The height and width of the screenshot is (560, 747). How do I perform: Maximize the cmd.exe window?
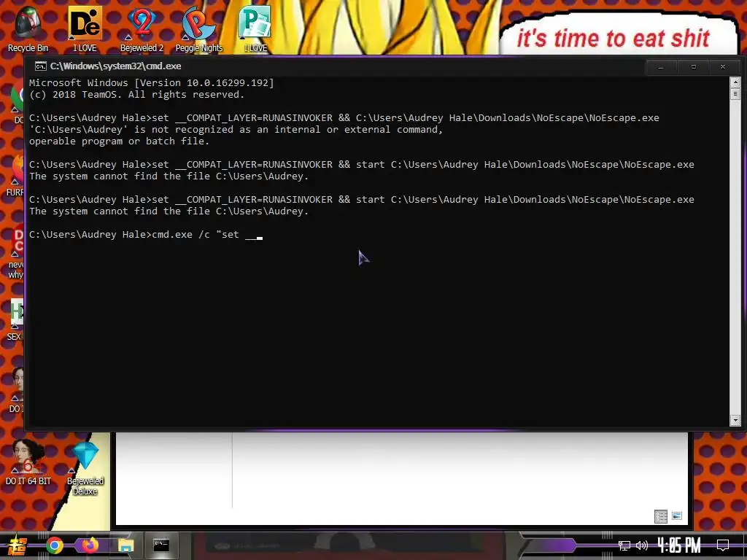click(694, 67)
